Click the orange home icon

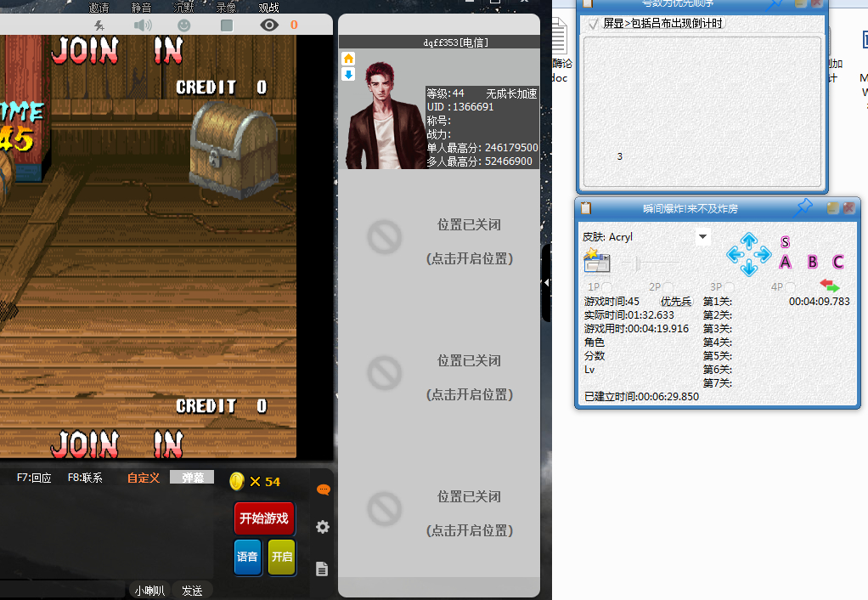348,59
